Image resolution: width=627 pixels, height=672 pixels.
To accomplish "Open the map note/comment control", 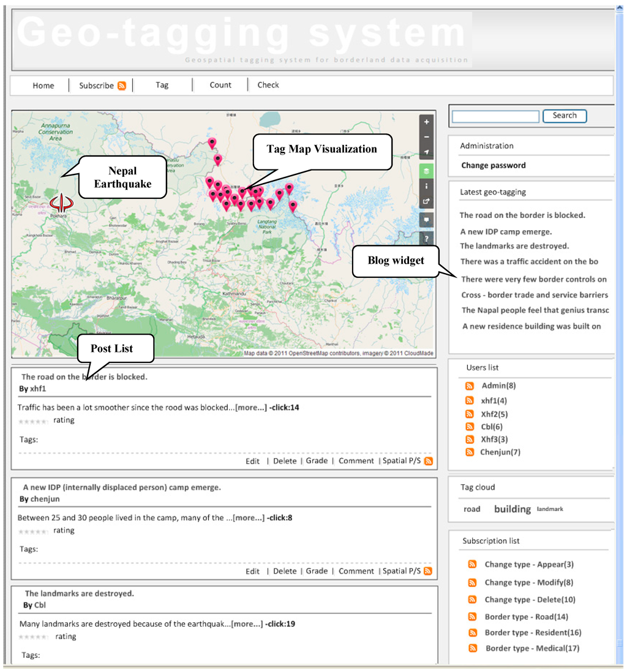I will [x=427, y=219].
